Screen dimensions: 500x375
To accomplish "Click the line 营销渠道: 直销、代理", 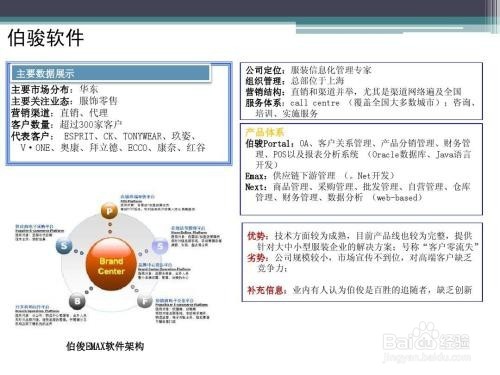I will point(60,113).
